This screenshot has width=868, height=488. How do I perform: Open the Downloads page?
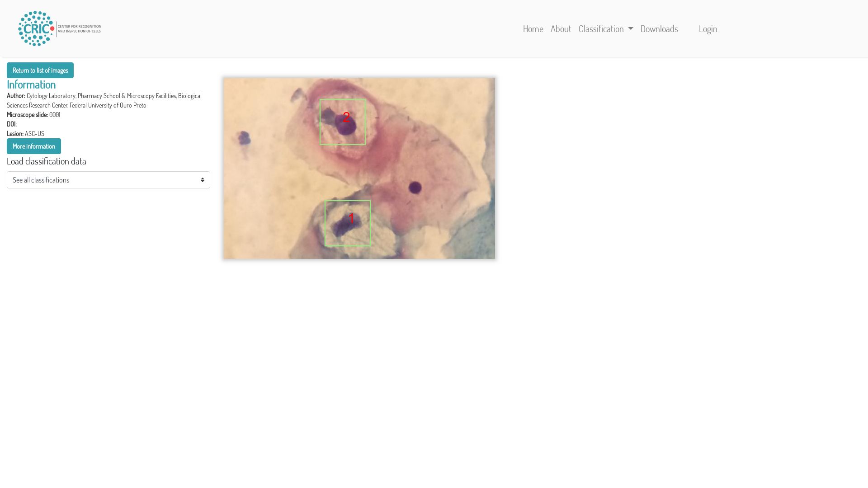(x=659, y=28)
